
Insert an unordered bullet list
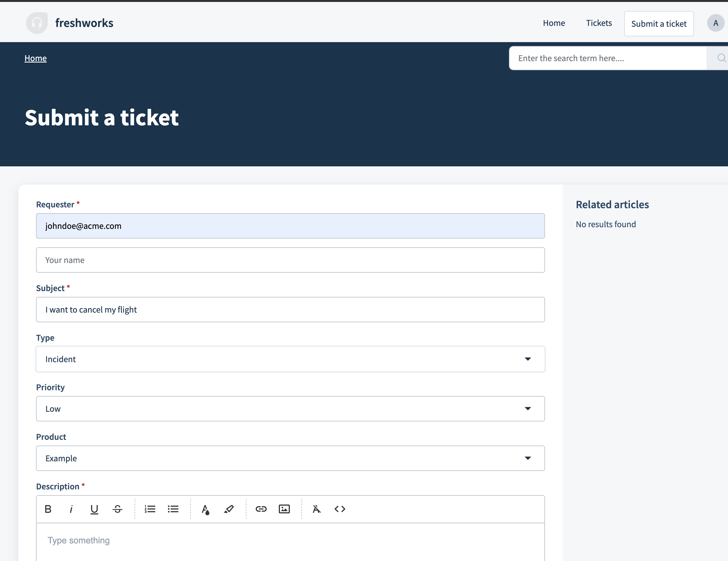coord(173,509)
